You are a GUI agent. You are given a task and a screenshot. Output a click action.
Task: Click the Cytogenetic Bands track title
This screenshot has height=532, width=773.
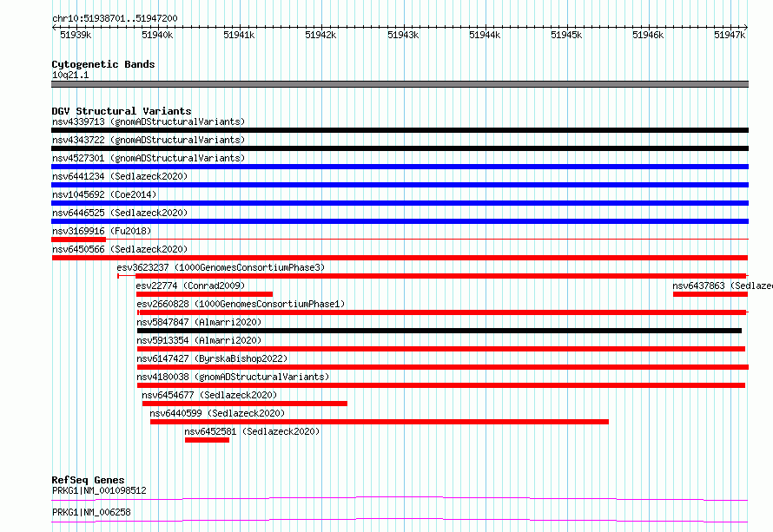click(x=103, y=64)
